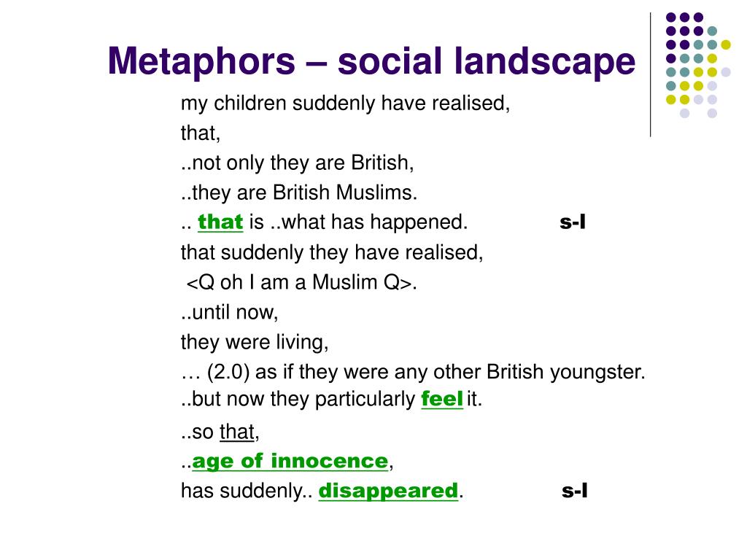Image resolution: width=747 pixels, height=560 pixels.
Task: Click the decorative colored dot pattern
Action: [698, 65]
